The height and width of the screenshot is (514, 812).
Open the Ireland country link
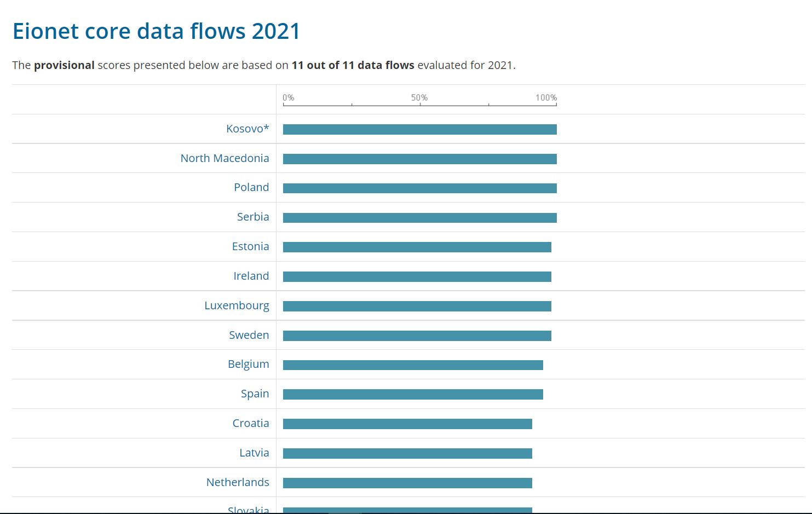click(x=251, y=276)
